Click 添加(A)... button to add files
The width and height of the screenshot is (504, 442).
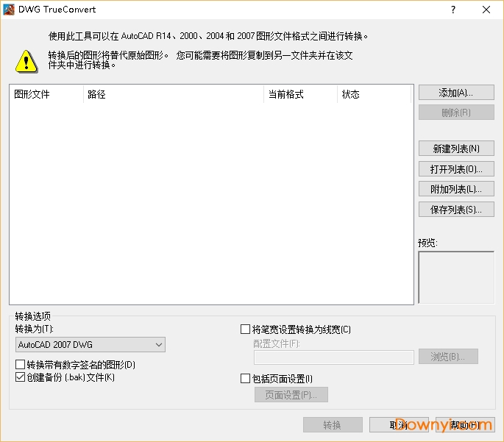(455, 93)
